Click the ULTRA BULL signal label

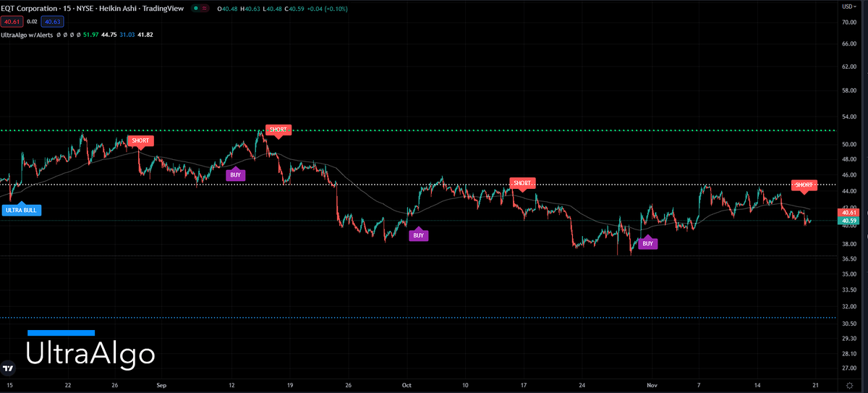click(22, 210)
